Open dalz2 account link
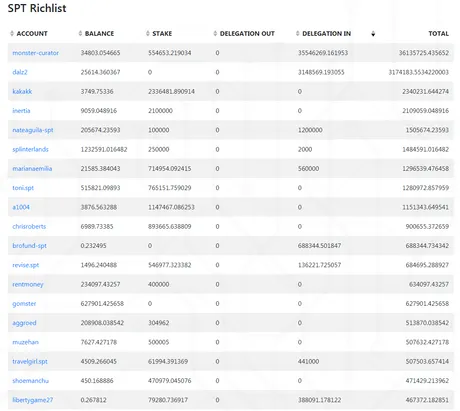The width and height of the screenshot is (460, 411). [20, 72]
